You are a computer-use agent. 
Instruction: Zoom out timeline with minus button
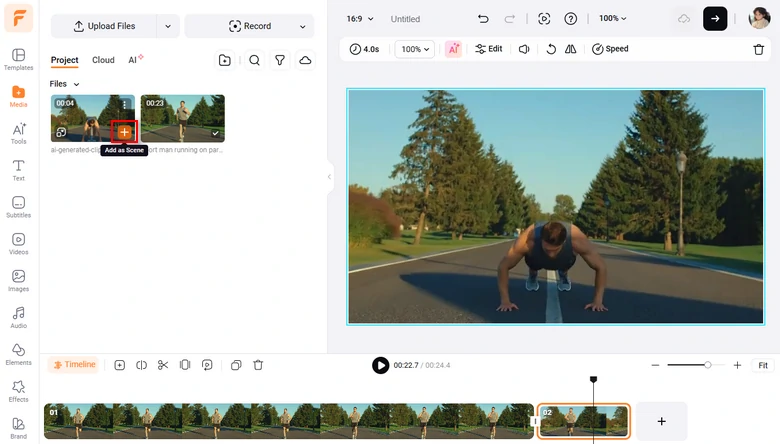(655, 365)
